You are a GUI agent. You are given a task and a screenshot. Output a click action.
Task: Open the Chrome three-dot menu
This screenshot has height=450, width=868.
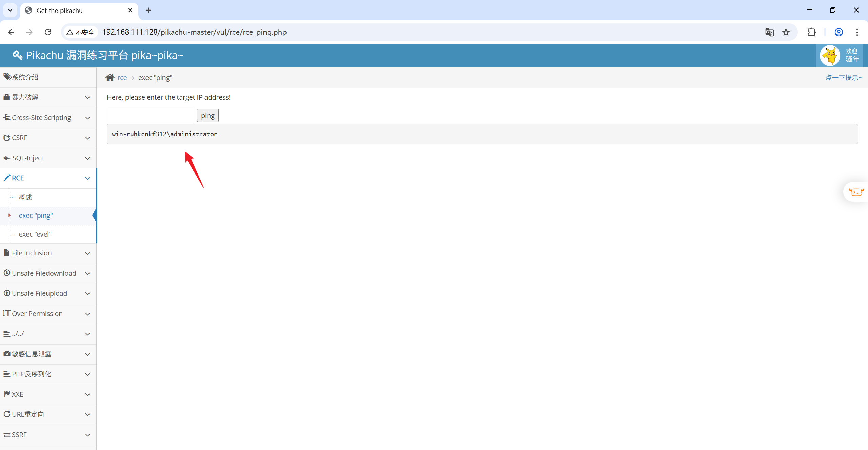857,32
